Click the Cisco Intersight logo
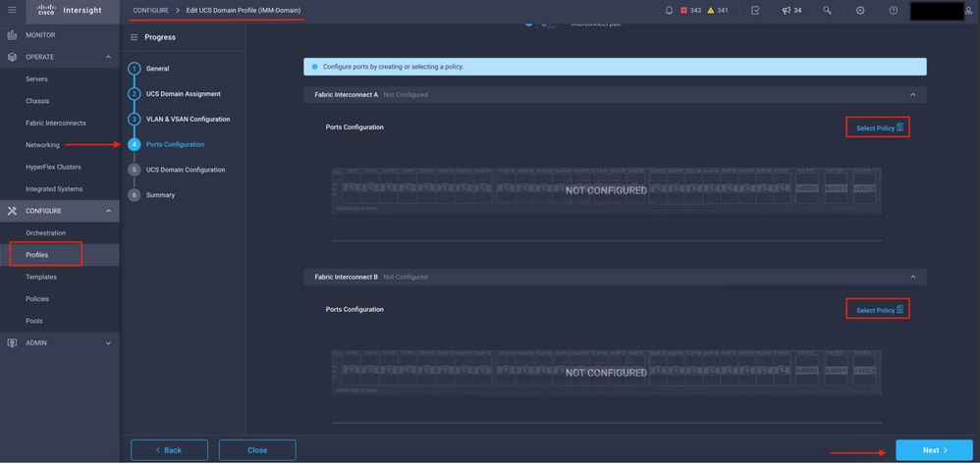Viewport: 980px width, 464px height. coord(69,10)
